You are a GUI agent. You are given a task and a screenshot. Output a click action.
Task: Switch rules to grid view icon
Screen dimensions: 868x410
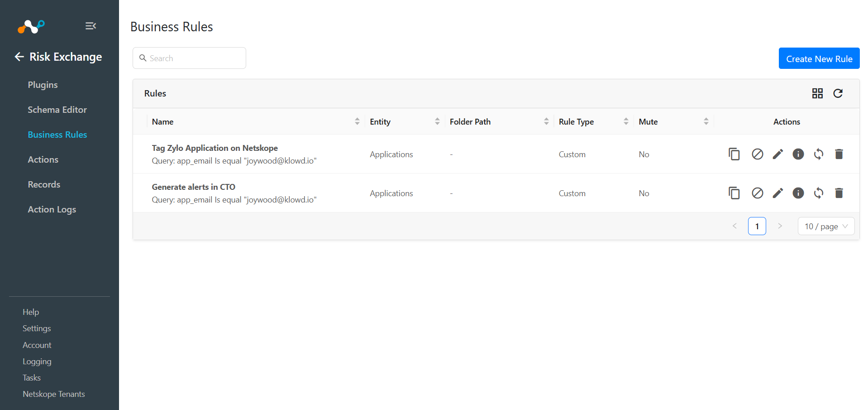pos(817,93)
